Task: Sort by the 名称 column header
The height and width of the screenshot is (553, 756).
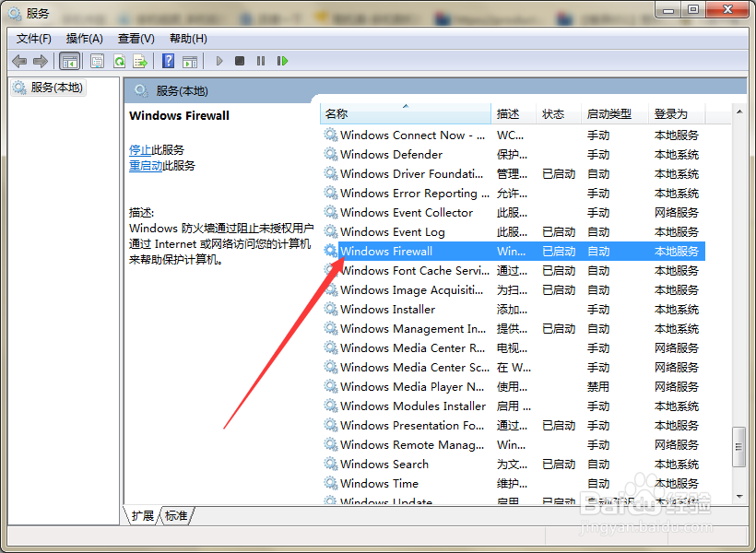Action: pos(406,114)
